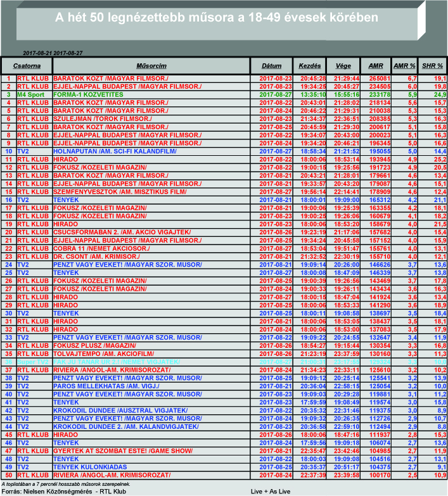Click SZEMFENYVESZTOK /AM. MISZTIKUS FILM/
Viewport: 448px width, 496px height.
point(120,192)
